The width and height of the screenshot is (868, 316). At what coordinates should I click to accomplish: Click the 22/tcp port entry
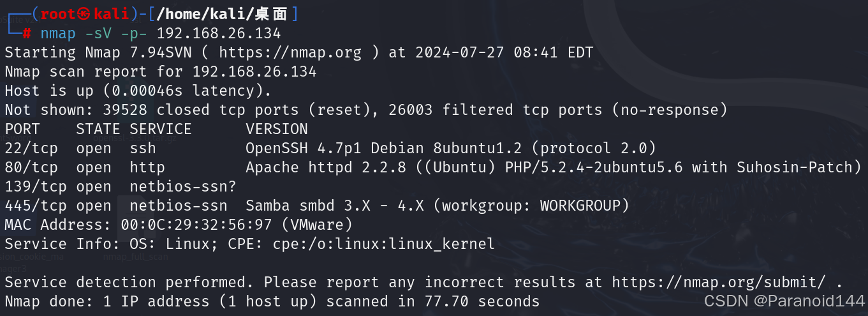pyautogui.click(x=31, y=148)
